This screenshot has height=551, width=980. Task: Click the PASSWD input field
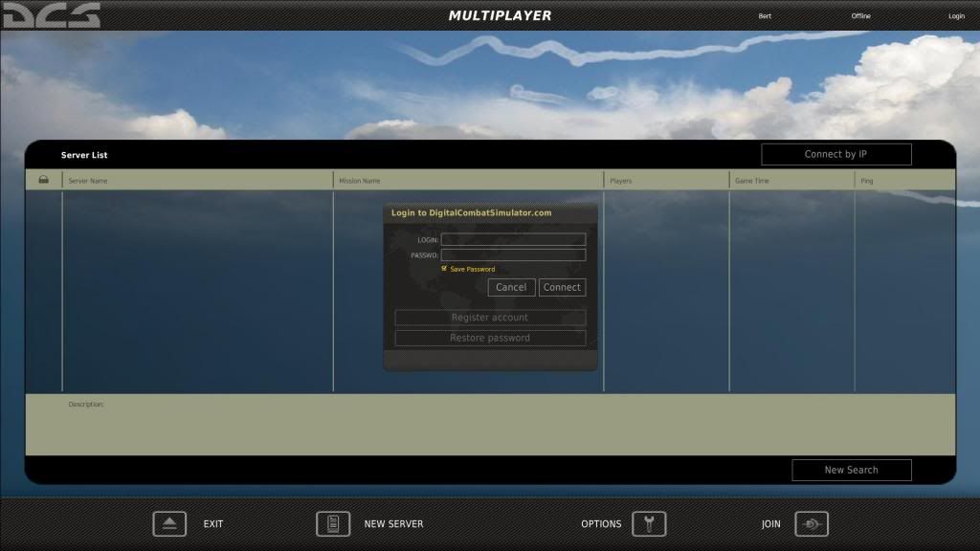click(513, 255)
